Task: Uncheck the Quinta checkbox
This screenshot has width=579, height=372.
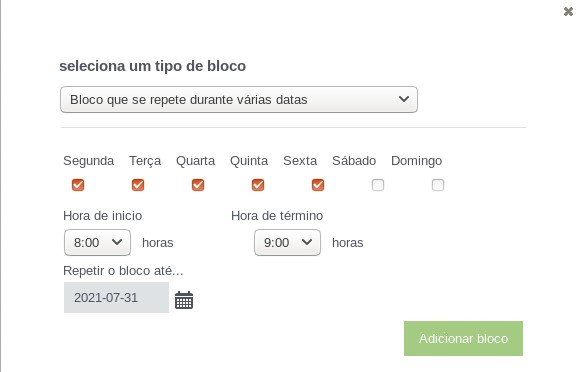Action: [258, 185]
